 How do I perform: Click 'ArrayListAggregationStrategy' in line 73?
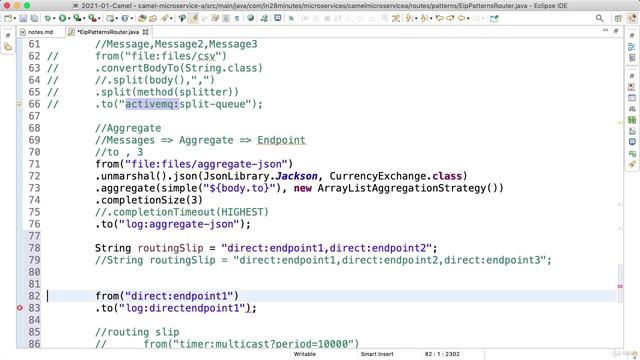[x=402, y=188]
